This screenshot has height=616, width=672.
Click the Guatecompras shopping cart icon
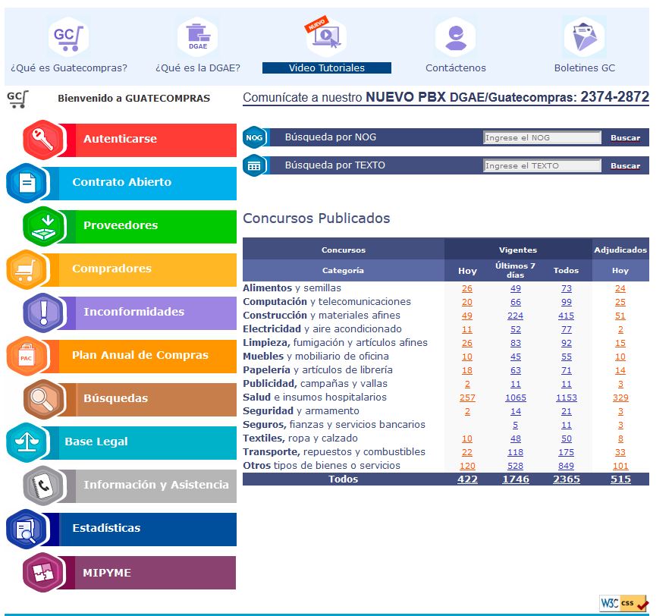click(68, 36)
